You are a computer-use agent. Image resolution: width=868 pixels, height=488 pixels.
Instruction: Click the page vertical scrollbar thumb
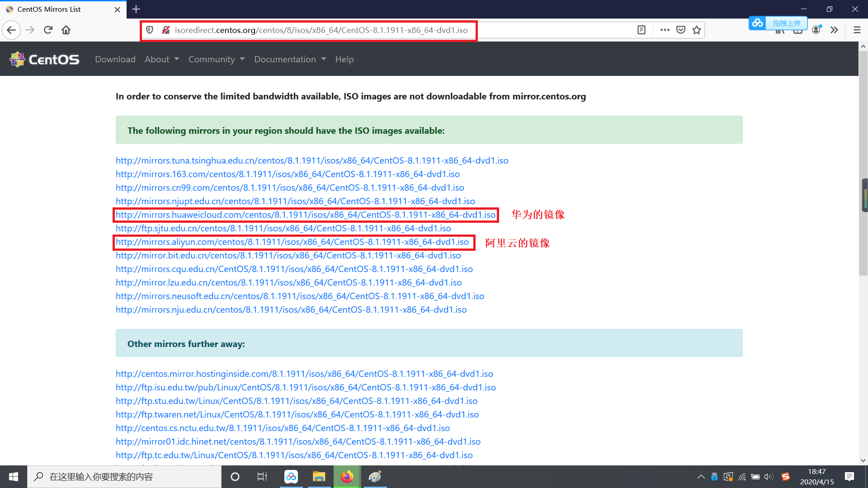pos(863,164)
